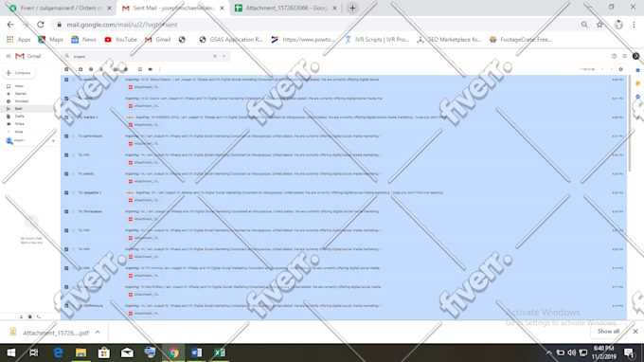The height and width of the screenshot is (362, 644).
Task: Open Google Calendar side panel icon
Action: click(x=637, y=70)
